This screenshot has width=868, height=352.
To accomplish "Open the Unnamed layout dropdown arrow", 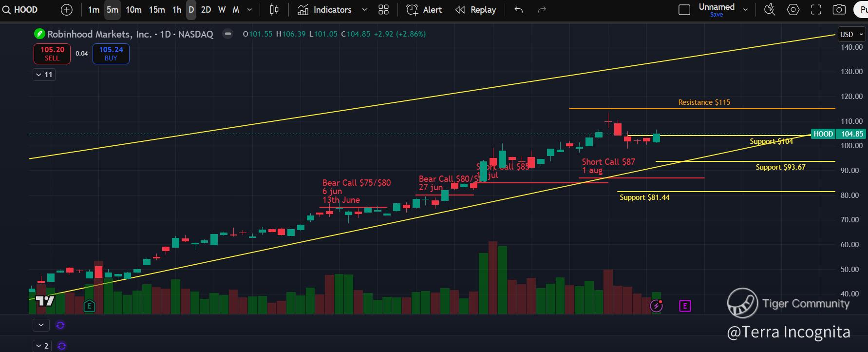I will point(746,10).
